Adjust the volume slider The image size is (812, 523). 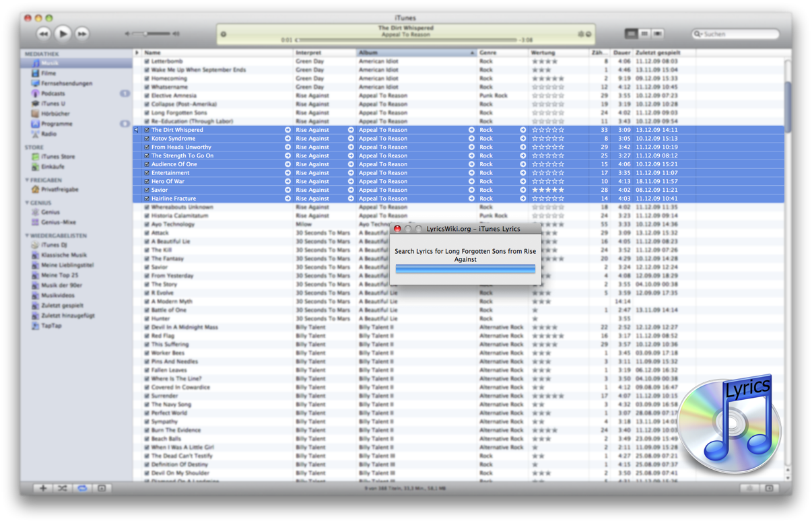tap(152, 34)
